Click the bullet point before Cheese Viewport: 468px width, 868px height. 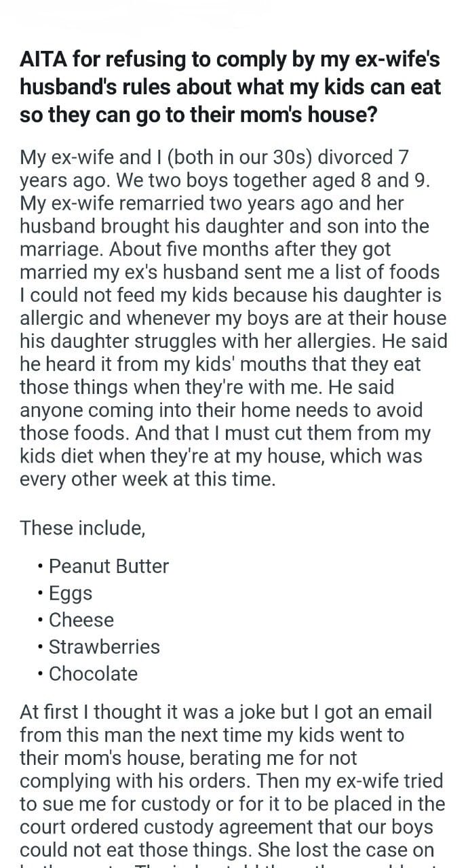[42, 620]
